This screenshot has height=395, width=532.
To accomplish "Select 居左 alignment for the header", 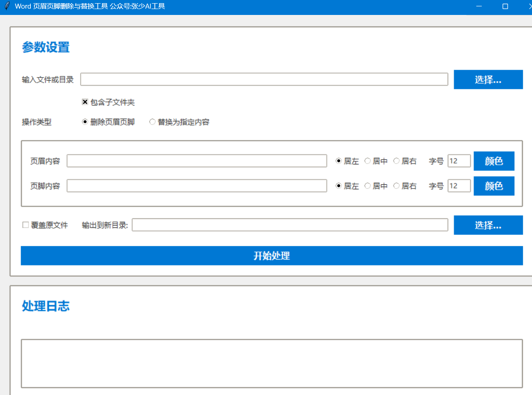I will coord(339,161).
